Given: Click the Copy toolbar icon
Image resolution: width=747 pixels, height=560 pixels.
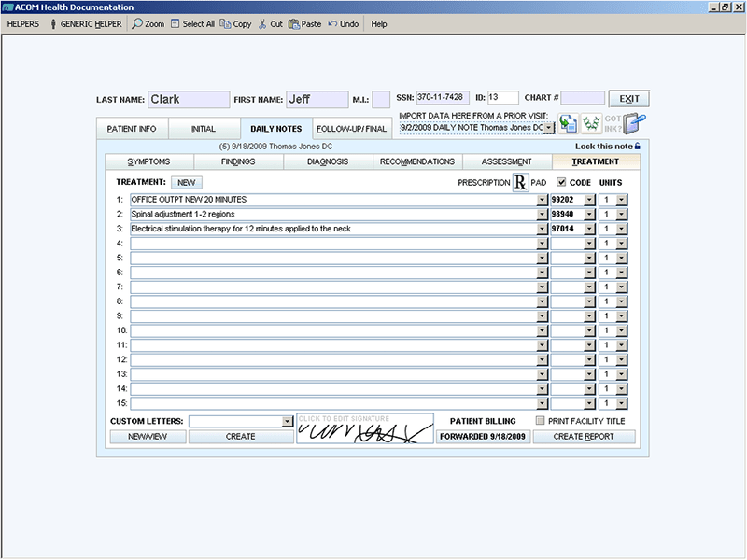Looking at the screenshot, I should click(x=225, y=24).
